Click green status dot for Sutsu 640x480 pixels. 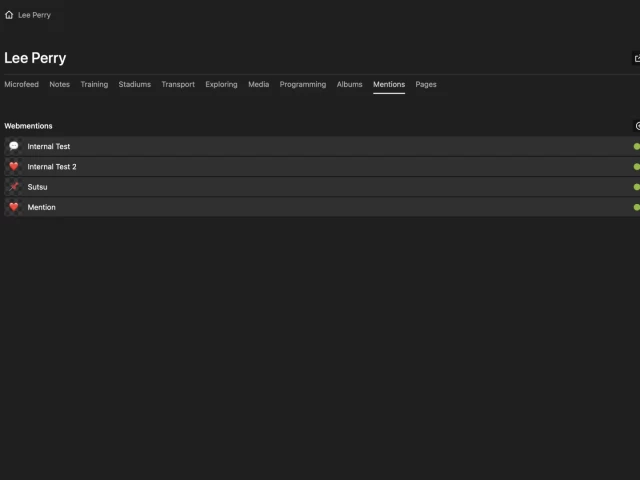(x=636, y=187)
